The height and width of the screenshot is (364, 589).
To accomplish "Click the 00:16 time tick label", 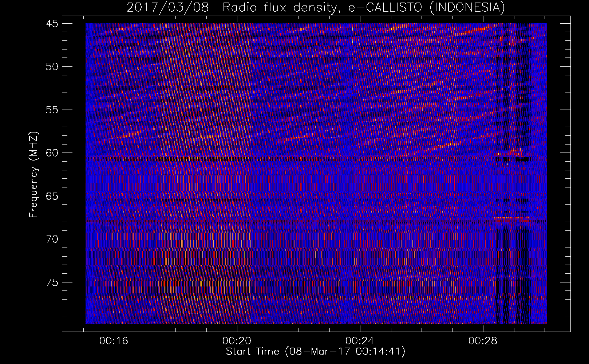I will pyautogui.click(x=114, y=341).
